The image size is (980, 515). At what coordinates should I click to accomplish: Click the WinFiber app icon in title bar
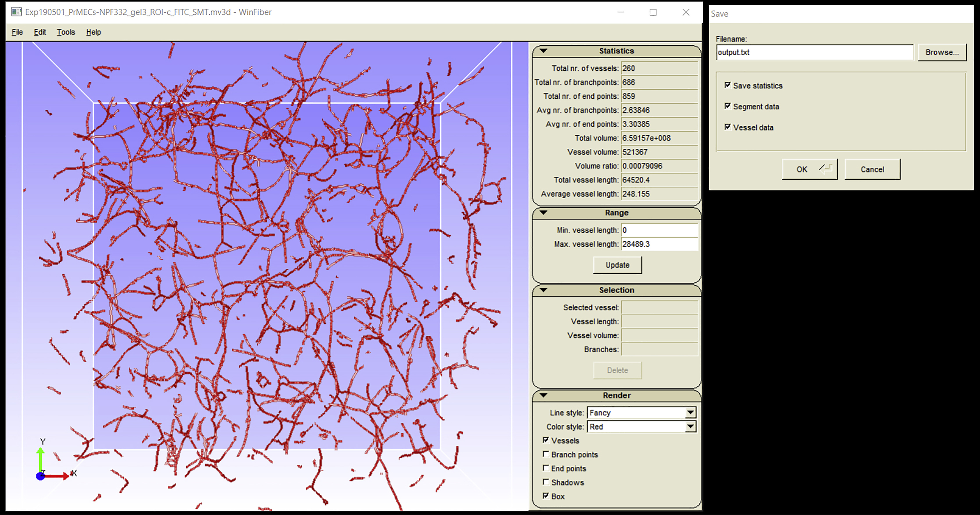pyautogui.click(x=16, y=12)
